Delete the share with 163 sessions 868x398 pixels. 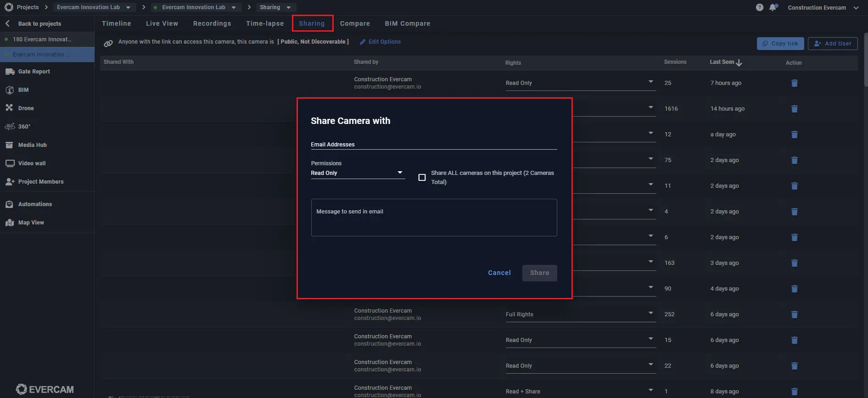tap(795, 263)
